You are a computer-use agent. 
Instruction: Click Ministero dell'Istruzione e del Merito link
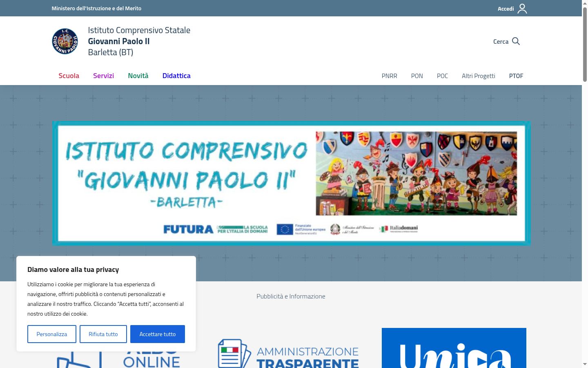coord(96,8)
